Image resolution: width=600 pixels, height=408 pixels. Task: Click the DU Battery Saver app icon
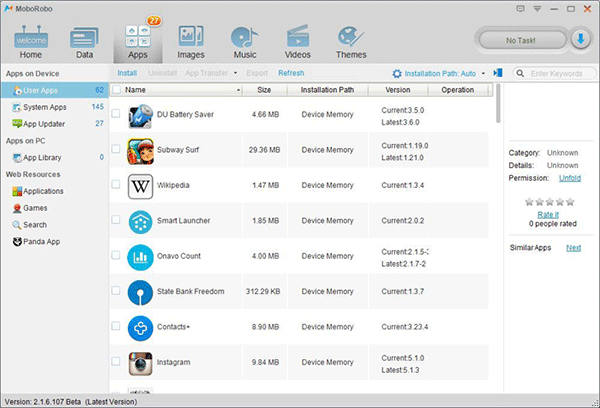pyautogui.click(x=140, y=116)
